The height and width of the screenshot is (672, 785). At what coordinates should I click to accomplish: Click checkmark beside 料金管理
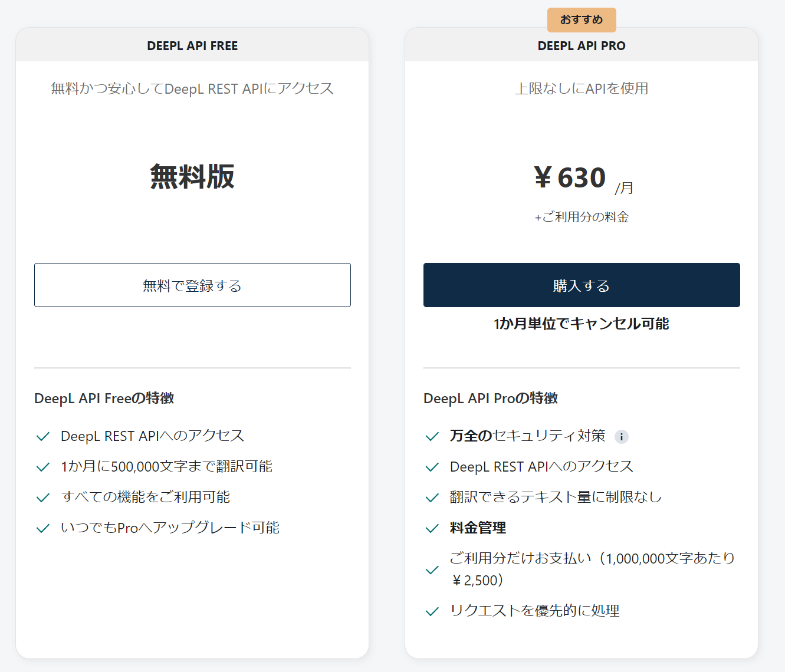pos(432,529)
